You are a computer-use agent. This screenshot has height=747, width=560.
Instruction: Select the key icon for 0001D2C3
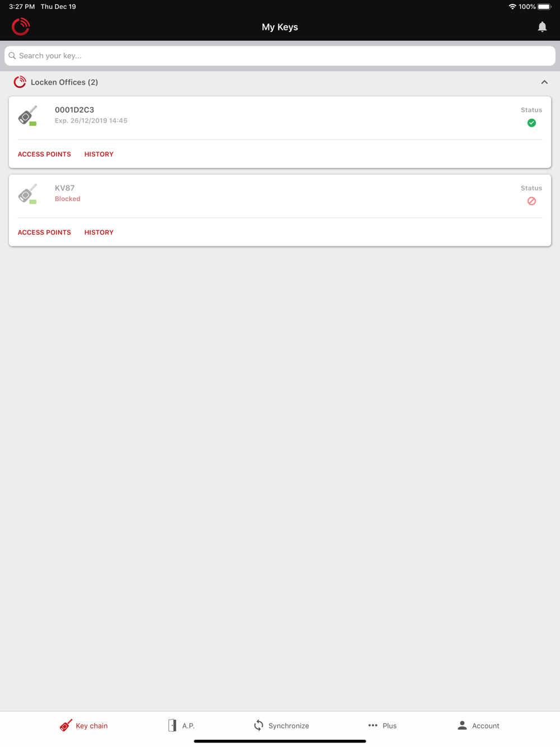(27, 116)
